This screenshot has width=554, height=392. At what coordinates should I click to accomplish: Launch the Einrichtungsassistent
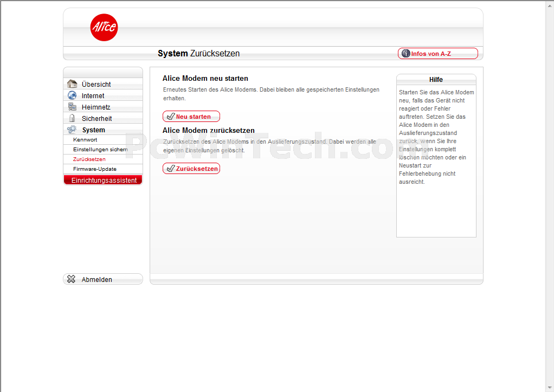(x=103, y=180)
